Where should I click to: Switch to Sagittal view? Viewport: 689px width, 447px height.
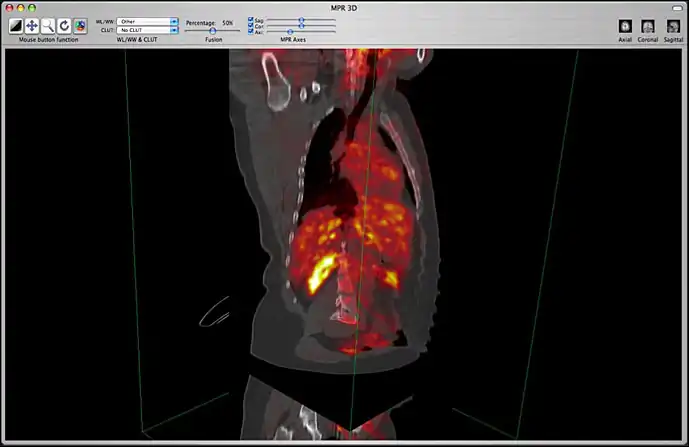673,26
